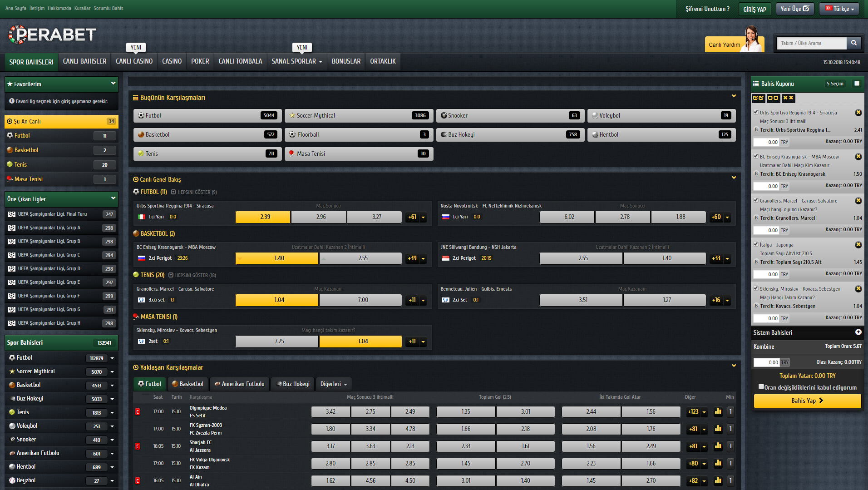Collapse the Öne Çıkan Ligler panel
The image size is (868, 490).
click(x=113, y=198)
